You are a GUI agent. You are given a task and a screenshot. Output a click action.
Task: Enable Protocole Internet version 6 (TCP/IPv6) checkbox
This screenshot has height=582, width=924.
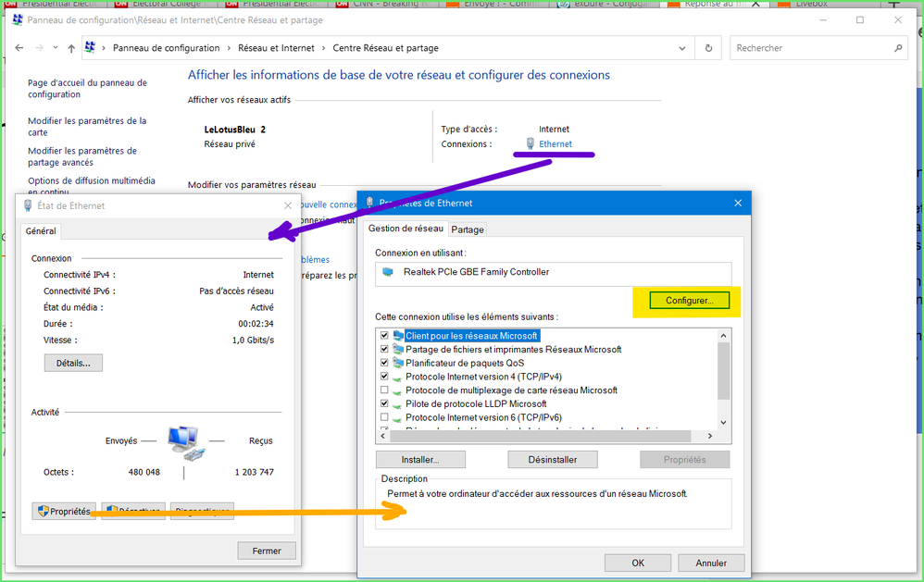click(x=384, y=417)
